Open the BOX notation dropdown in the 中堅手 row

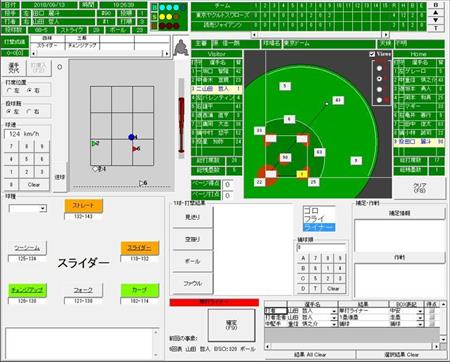pyautogui.click(x=420, y=324)
